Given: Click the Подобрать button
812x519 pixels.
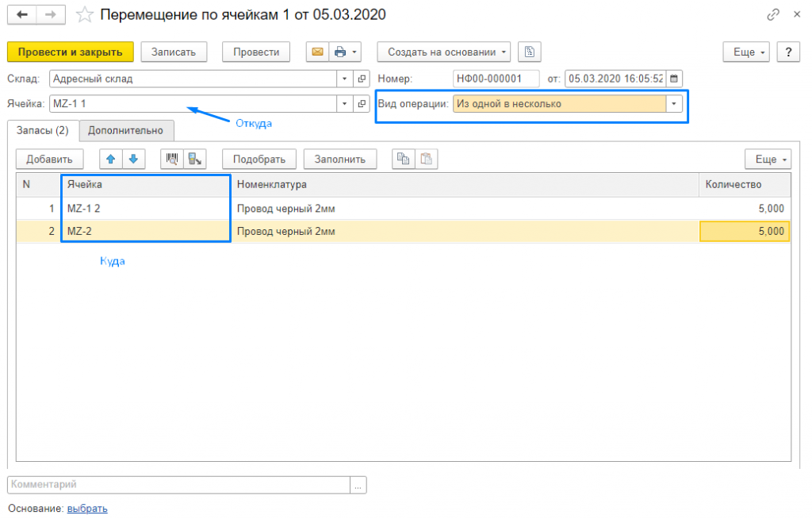Looking at the screenshot, I should 259,160.
